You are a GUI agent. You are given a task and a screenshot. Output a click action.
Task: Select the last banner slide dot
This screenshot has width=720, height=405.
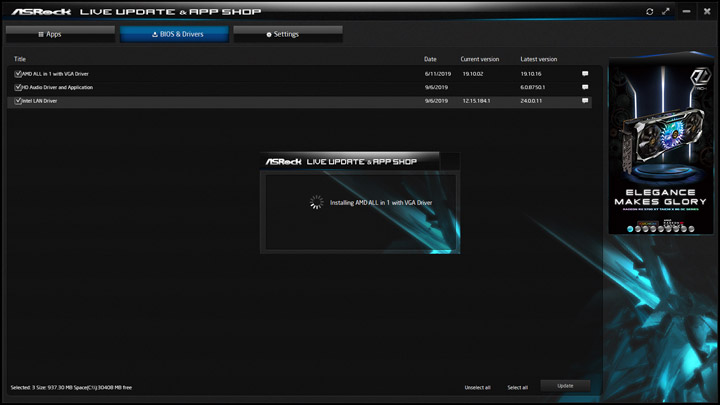[x=692, y=229]
